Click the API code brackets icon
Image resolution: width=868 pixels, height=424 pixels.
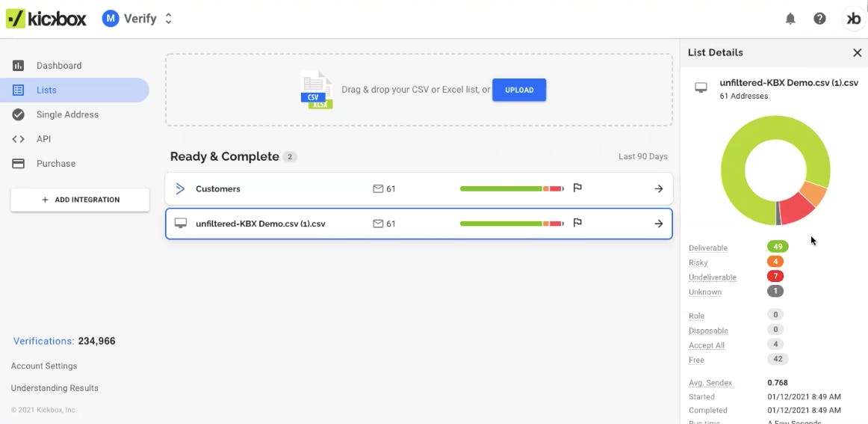(x=18, y=139)
